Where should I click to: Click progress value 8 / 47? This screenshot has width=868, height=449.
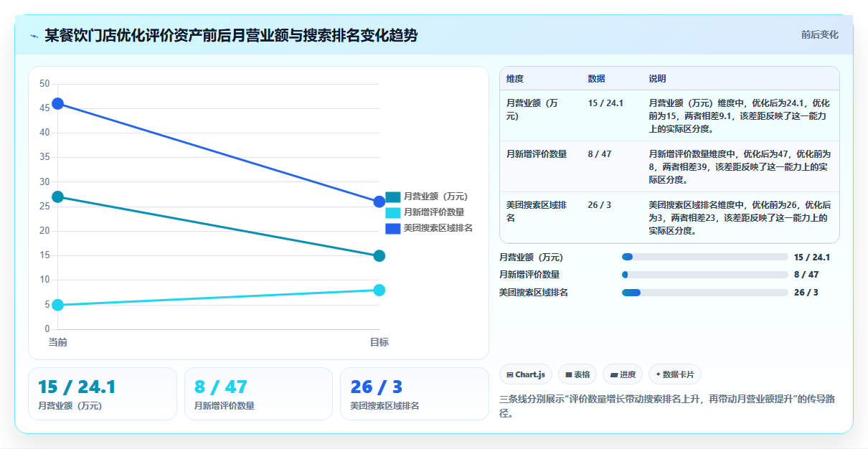(806, 275)
